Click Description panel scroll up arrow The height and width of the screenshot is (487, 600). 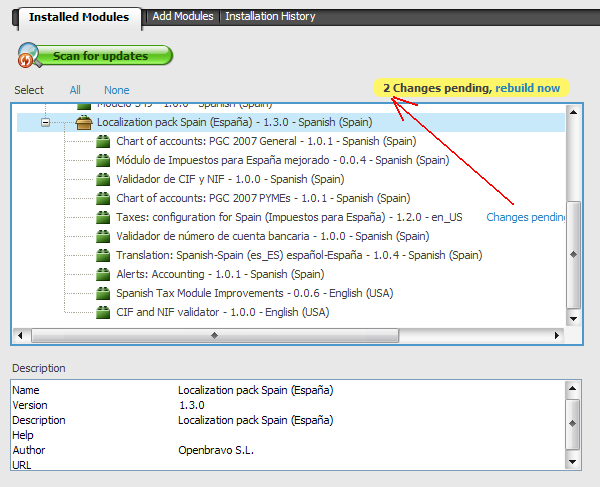572,388
